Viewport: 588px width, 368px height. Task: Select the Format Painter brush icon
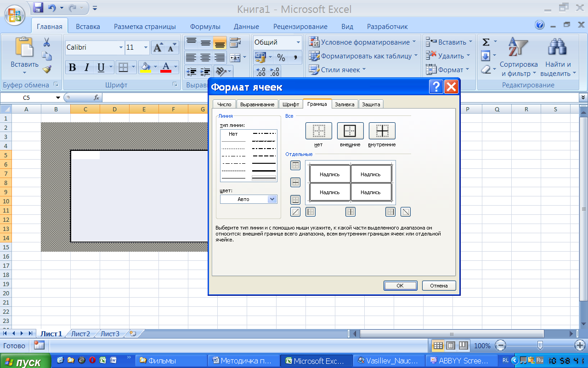(46, 69)
